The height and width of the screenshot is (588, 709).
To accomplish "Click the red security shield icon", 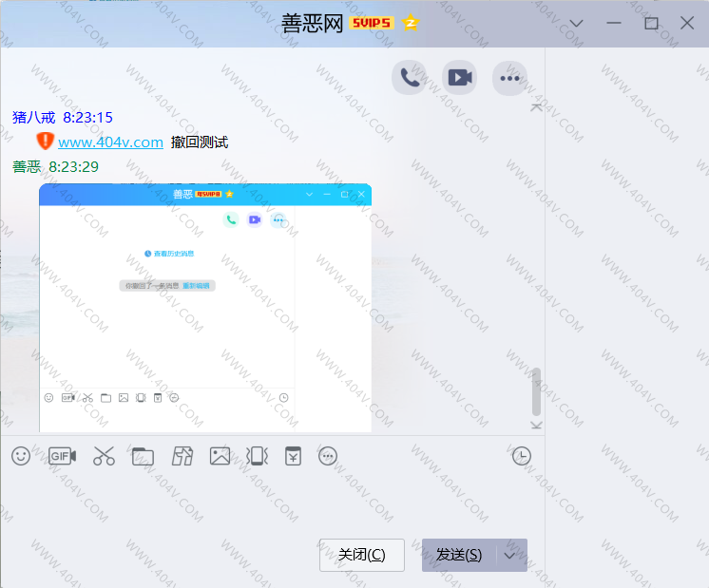I will coord(46,141).
